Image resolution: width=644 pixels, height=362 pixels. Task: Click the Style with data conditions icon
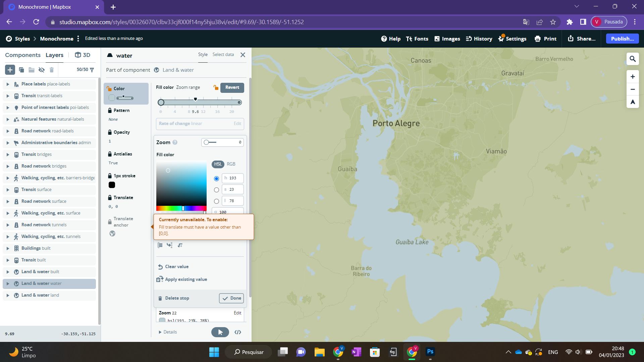tap(170, 245)
